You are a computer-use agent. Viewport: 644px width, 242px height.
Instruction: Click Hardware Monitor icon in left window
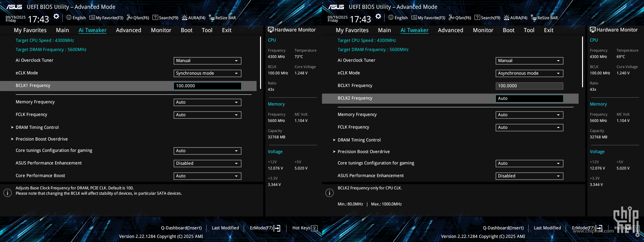(x=271, y=30)
